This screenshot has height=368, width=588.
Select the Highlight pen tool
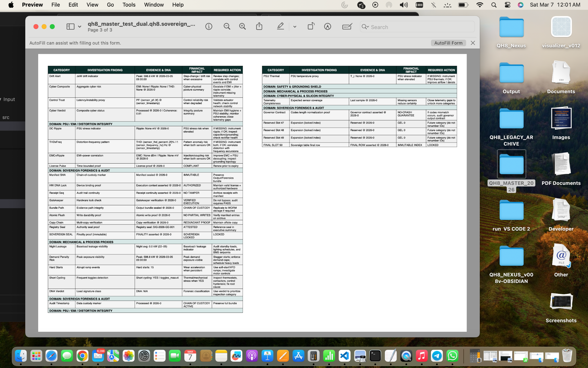tap(281, 26)
